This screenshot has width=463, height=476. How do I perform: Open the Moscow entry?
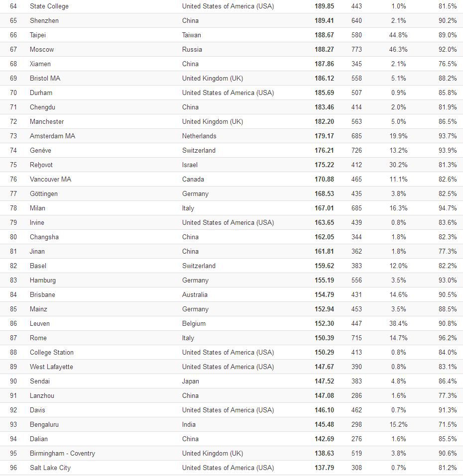(42, 50)
